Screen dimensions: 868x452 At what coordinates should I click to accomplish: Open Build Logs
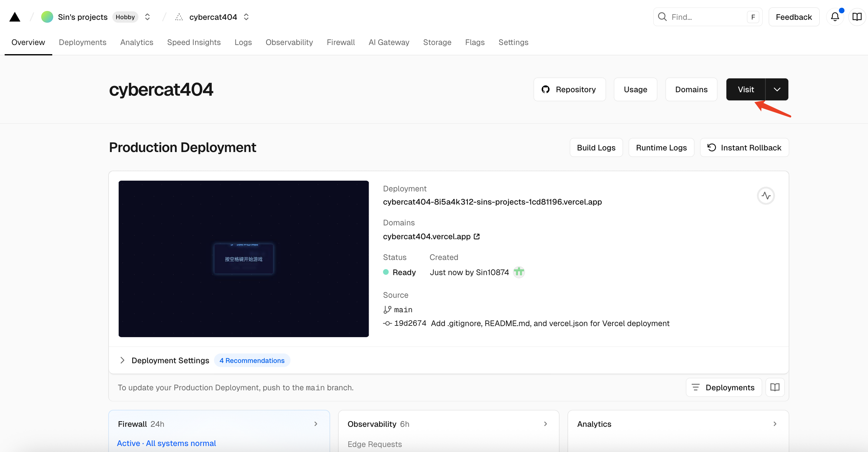coord(596,148)
